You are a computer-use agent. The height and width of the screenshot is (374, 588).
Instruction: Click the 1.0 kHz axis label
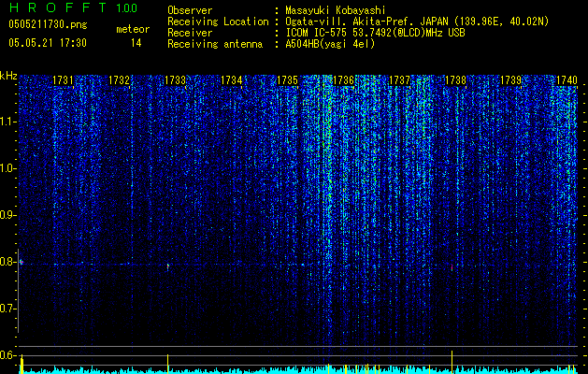pos(7,168)
